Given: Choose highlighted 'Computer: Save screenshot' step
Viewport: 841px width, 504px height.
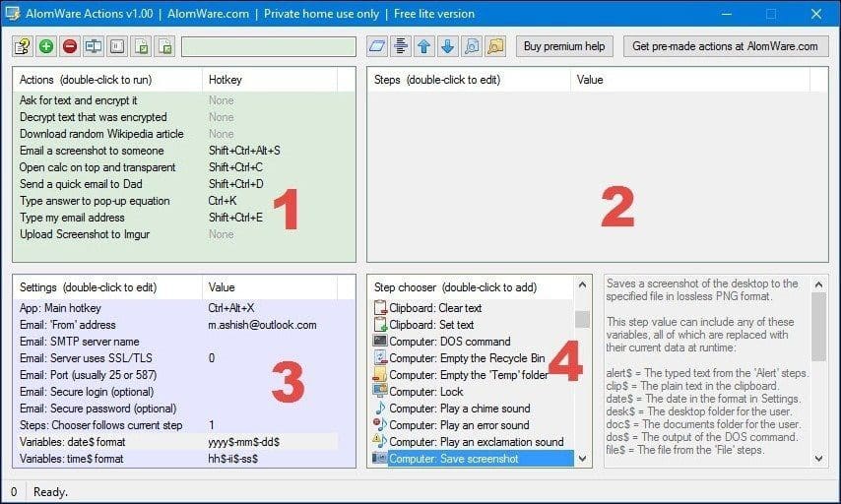Looking at the screenshot, I should [472, 459].
